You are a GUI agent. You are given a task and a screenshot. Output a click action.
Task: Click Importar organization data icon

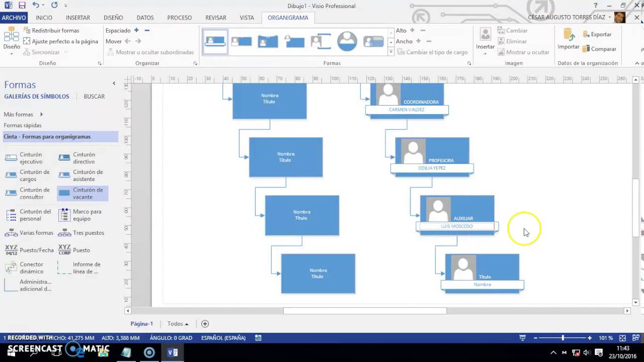click(x=569, y=39)
